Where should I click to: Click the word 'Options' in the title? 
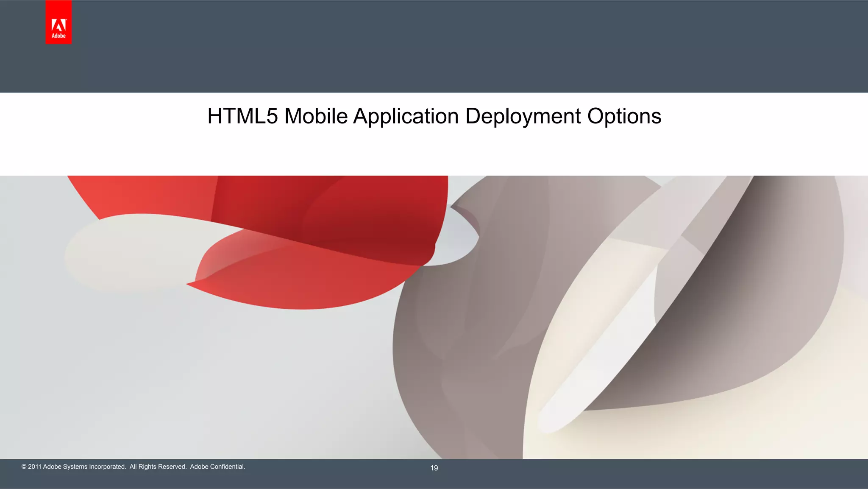click(624, 116)
